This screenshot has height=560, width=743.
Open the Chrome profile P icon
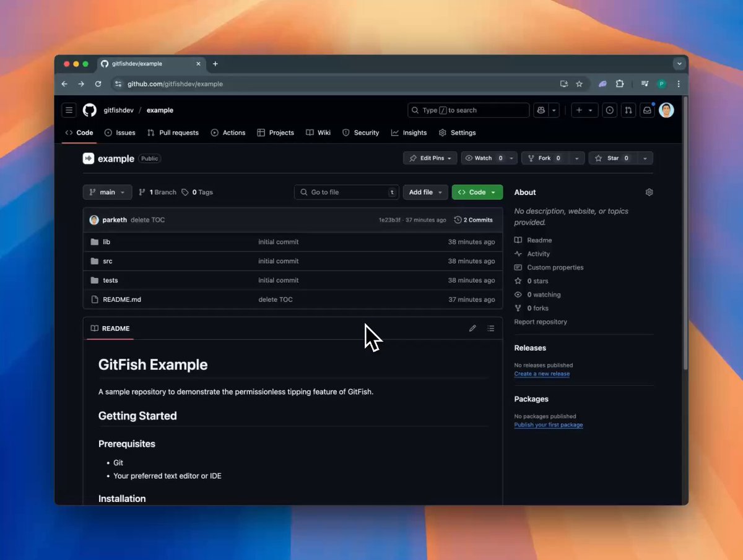[662, 84]
